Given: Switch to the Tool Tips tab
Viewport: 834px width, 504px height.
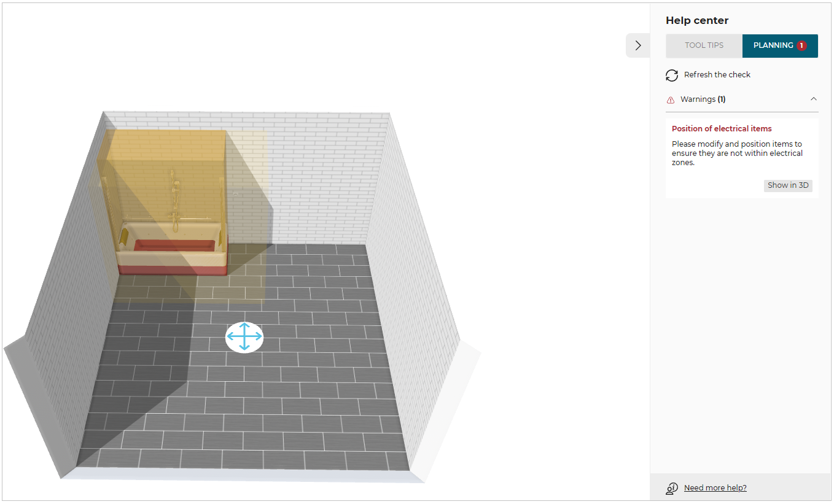Looking at the screenshot, I should point(704,45).
